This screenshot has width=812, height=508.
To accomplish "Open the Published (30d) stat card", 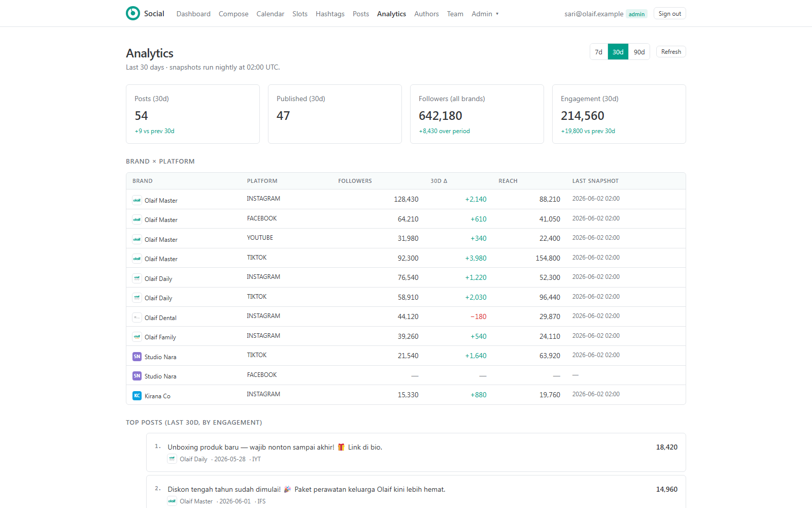I will coord(335,114).
